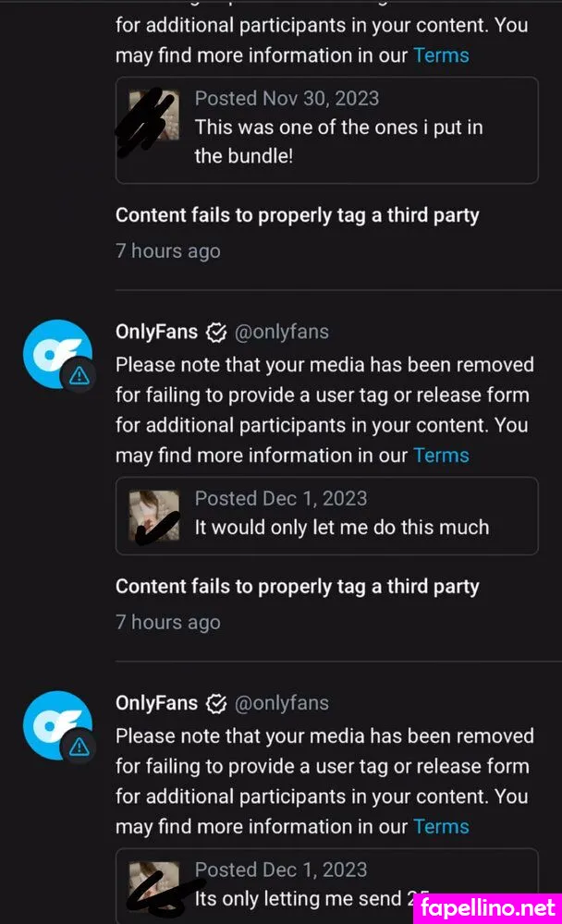Open the Terms link in the top notification
The height and width of the screenshot is (924, 562).
[441, 55]
